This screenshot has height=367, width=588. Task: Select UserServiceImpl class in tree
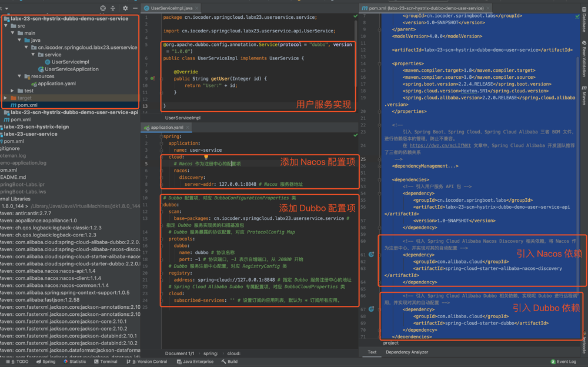click(x=70, y=62)
